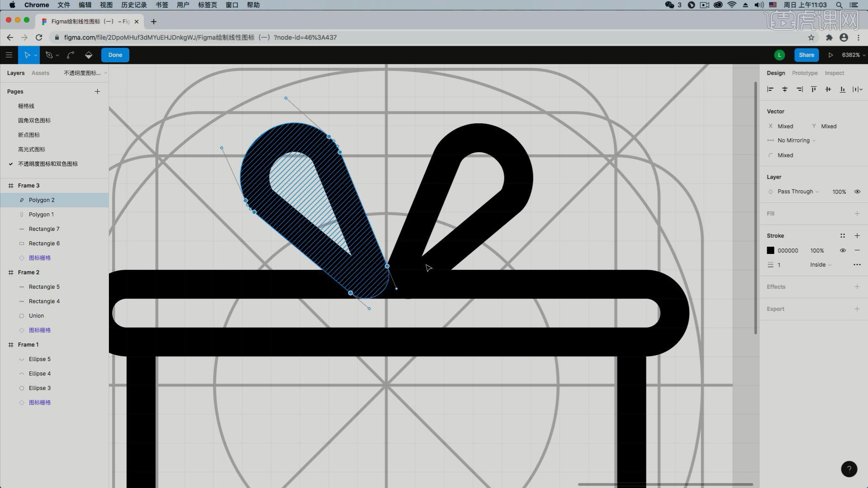Open the Chrome 历史记录 menu

coord(134,5)
